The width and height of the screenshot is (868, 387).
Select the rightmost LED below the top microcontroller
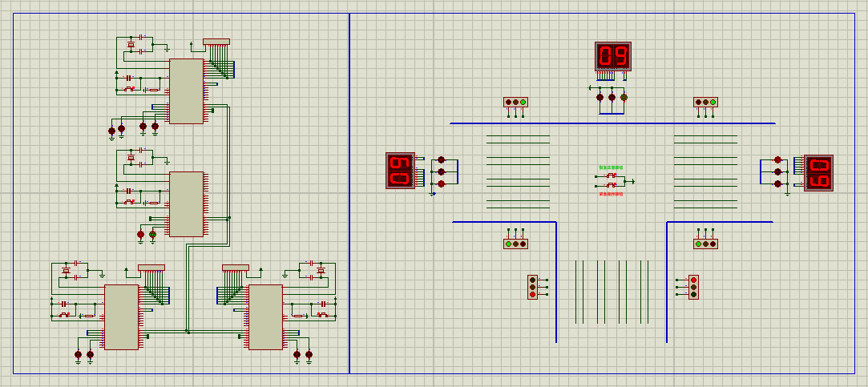click(155, 127)
